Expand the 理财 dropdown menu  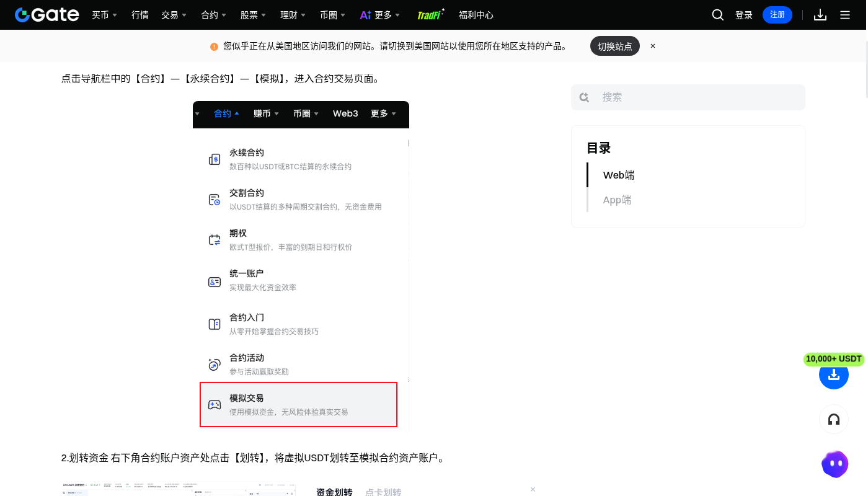pos(293,15)
